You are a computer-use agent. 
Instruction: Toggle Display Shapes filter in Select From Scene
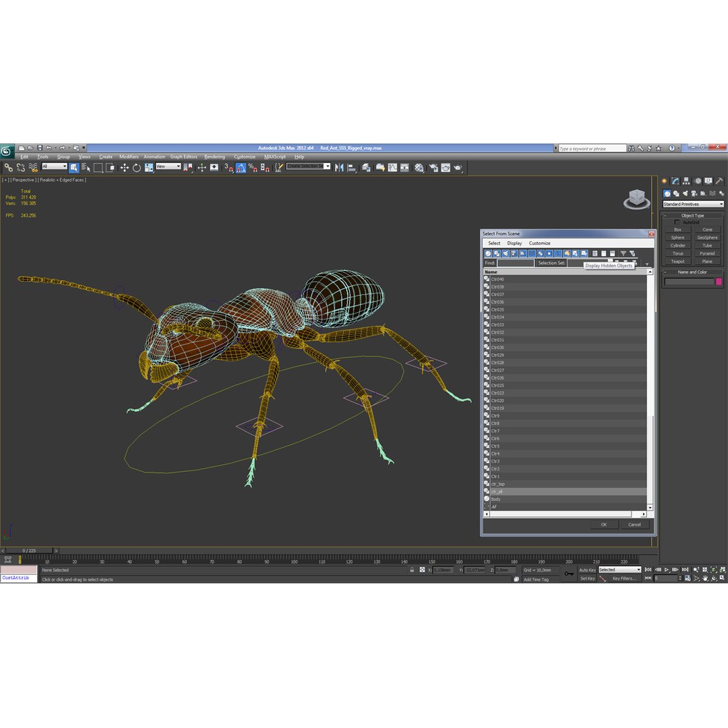(x=497, y=253)
